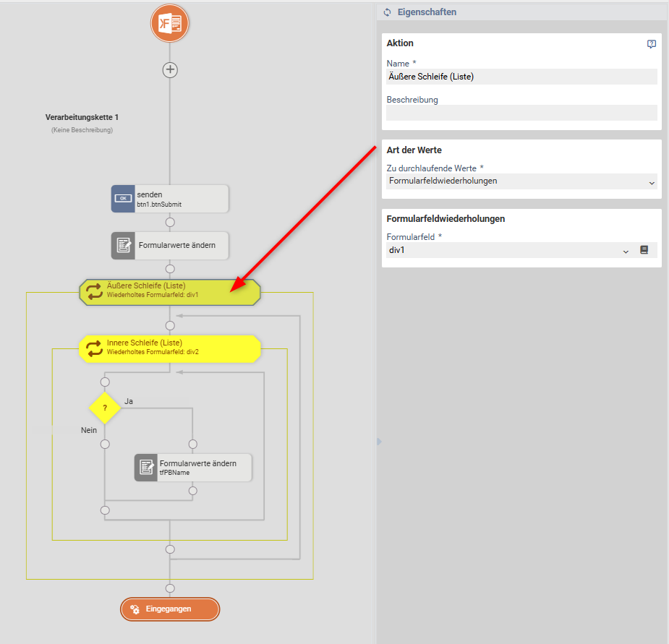Click the Nein branch label
This screenshot has height=644, width=669.
pos(89,430)
